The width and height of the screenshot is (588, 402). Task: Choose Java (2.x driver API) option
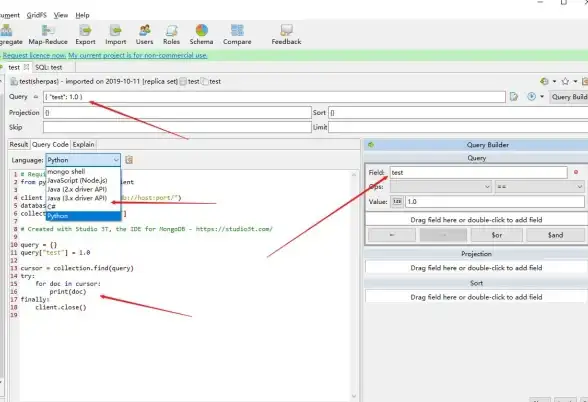(x=77, y=189)
